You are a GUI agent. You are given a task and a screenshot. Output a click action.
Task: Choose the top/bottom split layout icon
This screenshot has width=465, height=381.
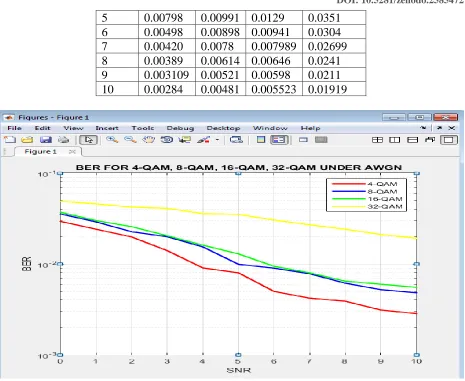coord(413,140)
